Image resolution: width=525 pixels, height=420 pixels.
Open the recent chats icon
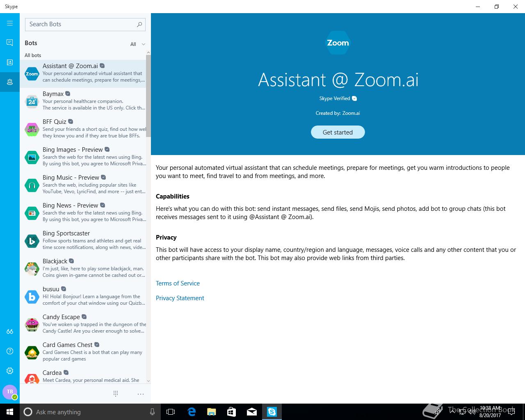pos(10,43)
